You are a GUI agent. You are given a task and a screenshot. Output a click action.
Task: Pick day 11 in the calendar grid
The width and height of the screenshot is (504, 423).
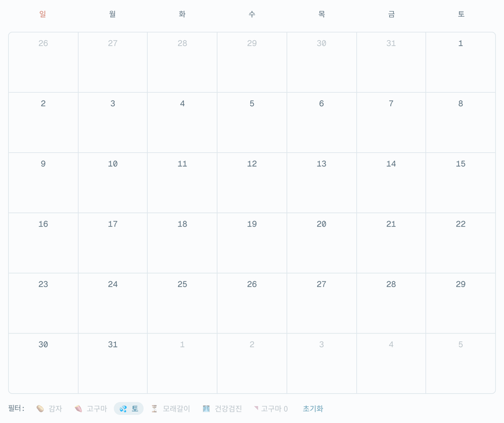pos(182,183)
